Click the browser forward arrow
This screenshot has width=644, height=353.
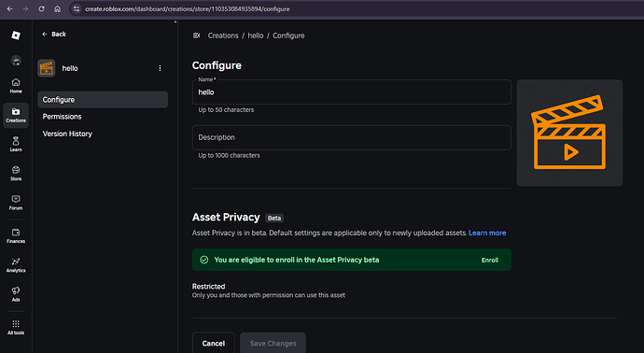pyautogui.click(x=25, y=8)
